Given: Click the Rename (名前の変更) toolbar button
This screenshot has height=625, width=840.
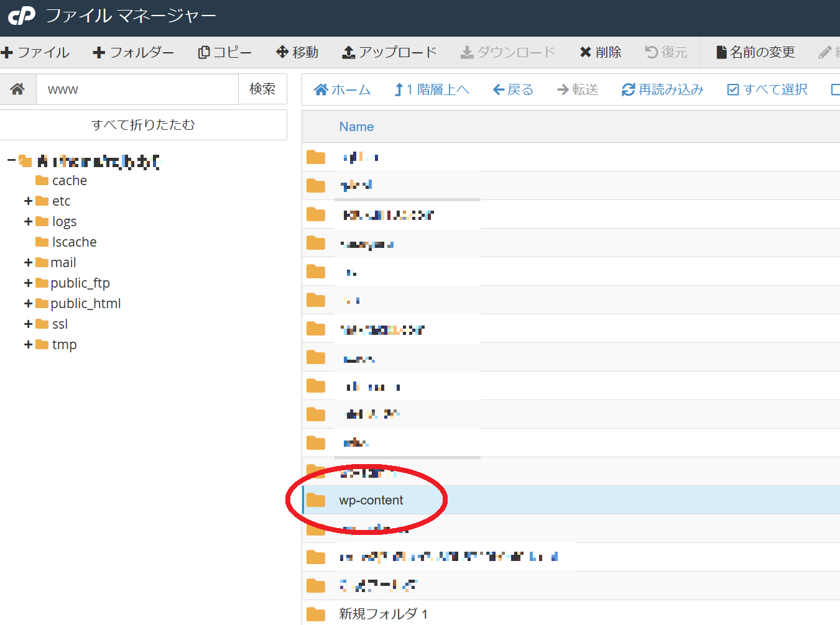Looking at the screenshot, I should coord(755,52).
